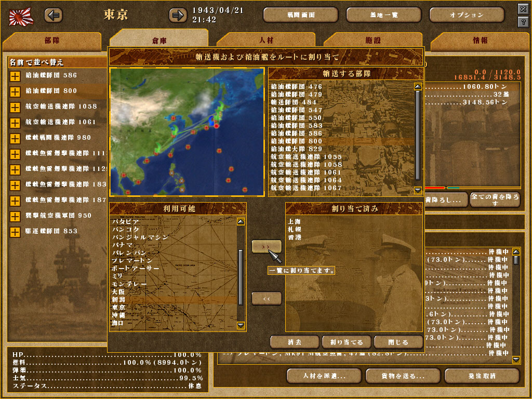Go to next base with right arrow
This screenshot has height=399, width=532.
tap(178, 16)
